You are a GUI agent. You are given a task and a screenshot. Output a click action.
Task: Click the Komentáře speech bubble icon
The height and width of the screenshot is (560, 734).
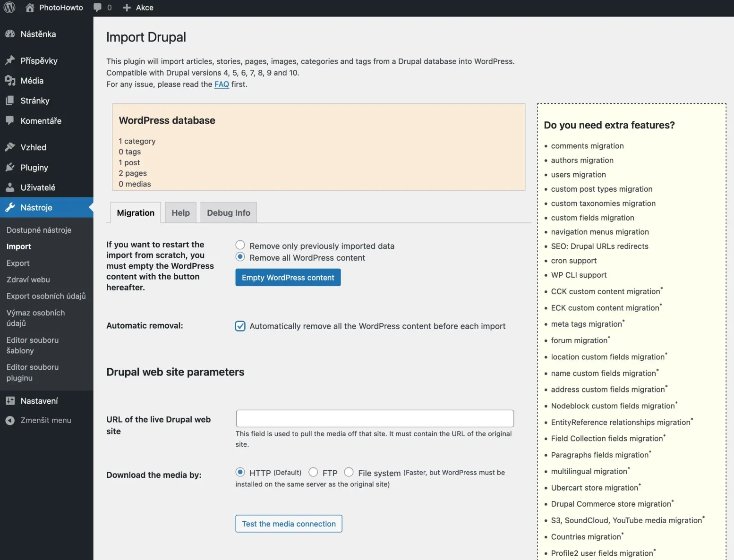tap(10, 121)
